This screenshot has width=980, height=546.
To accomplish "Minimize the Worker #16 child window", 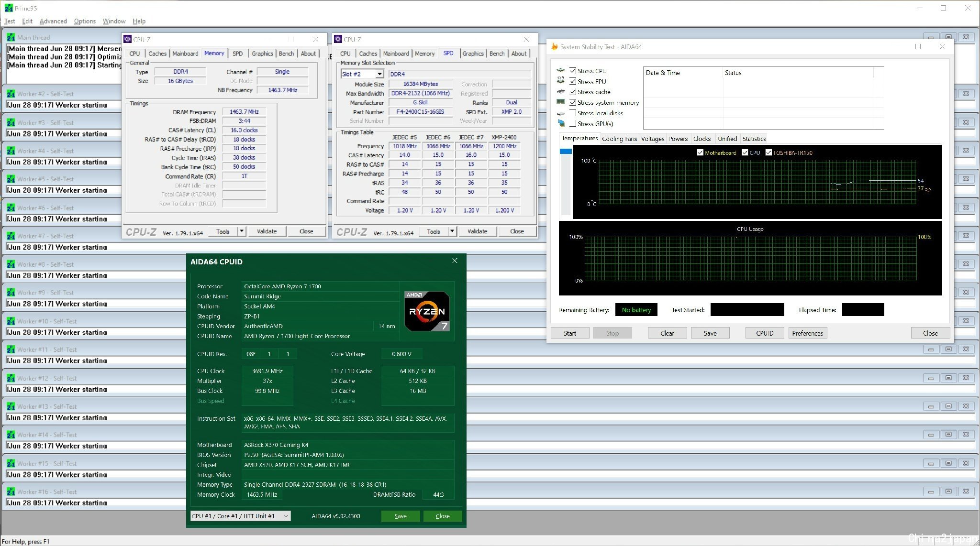I will [931, 491].
